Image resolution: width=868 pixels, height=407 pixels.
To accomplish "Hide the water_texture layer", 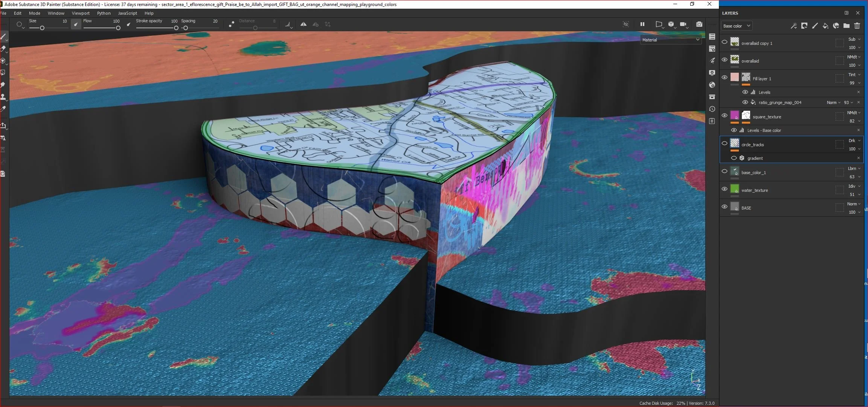I will click(x=725, y=189).
